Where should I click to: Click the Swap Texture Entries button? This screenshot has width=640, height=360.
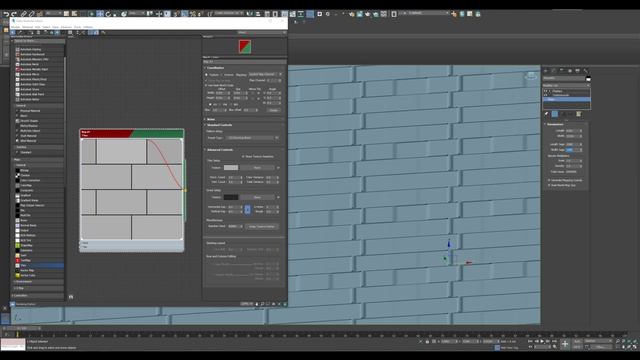coord(262,227)
